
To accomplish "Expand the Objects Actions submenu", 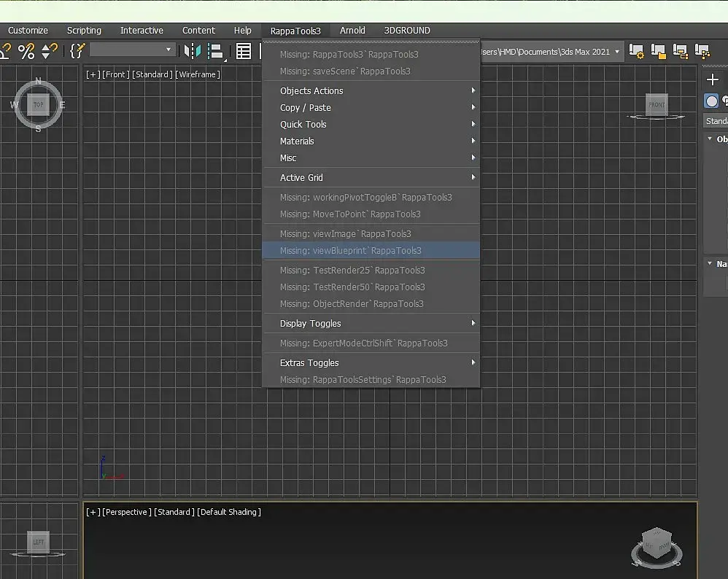I will [371, 90].
